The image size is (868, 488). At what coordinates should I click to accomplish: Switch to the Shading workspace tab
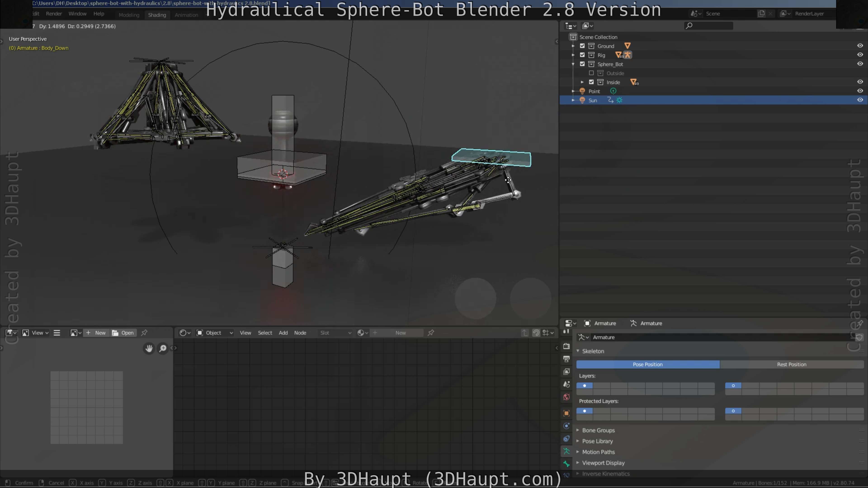tap(157, 15)
